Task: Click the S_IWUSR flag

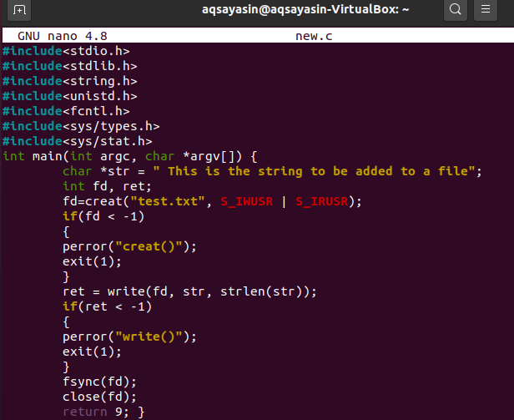Action: click(246, 201)
